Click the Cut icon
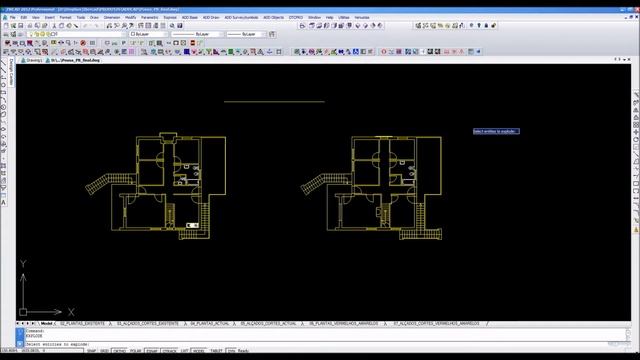640x360 pixels. click(54, 26)
